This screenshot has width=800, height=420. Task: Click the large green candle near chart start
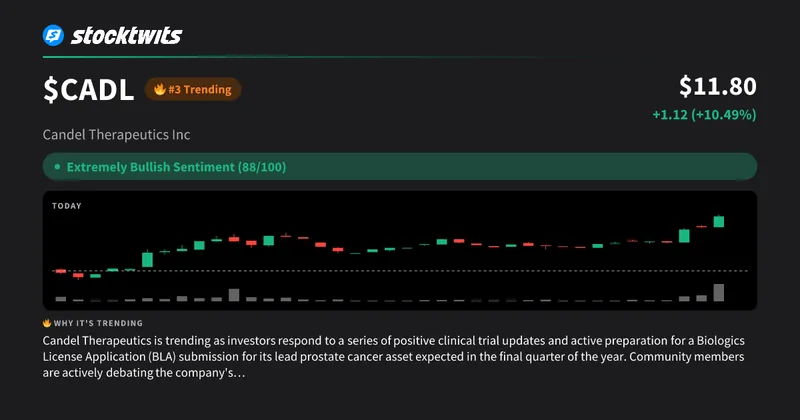147,259
